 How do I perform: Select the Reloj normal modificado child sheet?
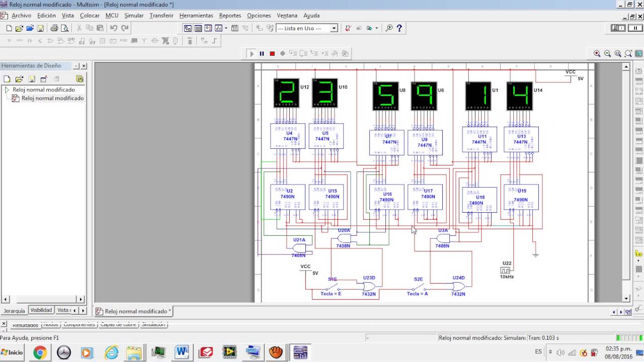pyautogui.click(x=53, y=98)
